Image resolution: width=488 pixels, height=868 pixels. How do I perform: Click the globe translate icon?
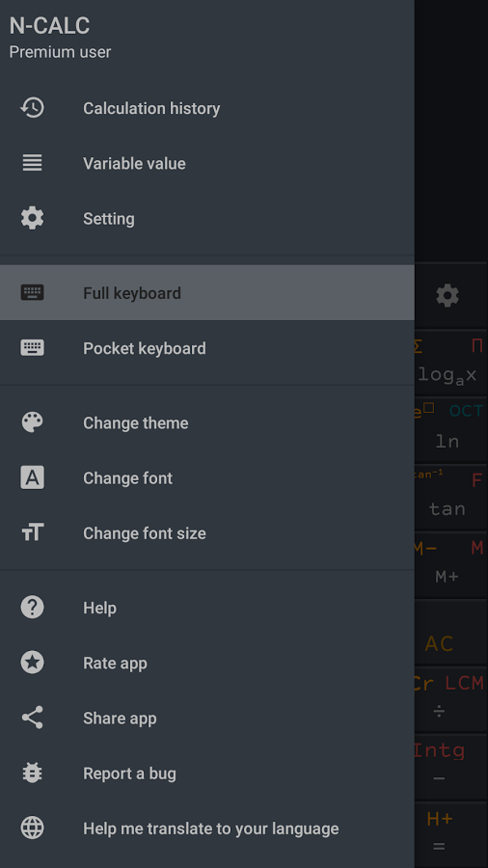[x=32, y=828]
